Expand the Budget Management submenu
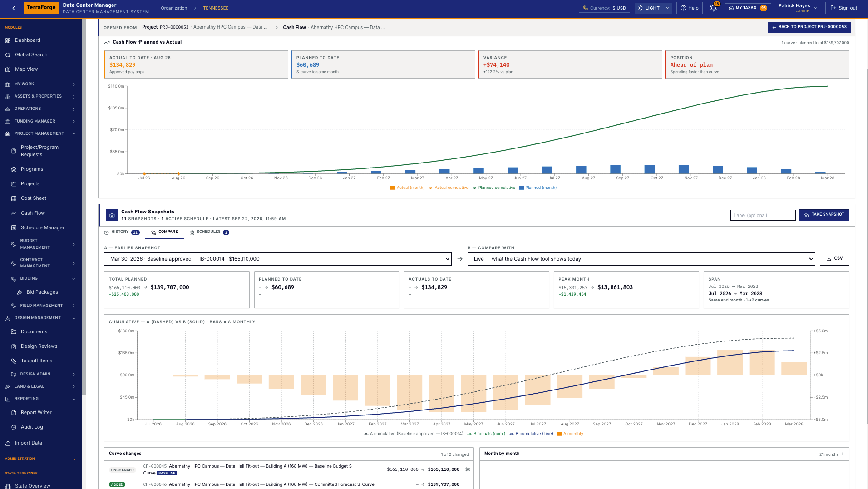The height and width of the screenshot is (489, 868). [43, 244]
